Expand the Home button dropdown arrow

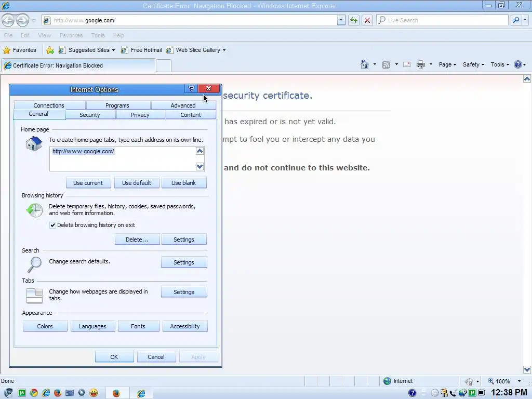[375, 64]
